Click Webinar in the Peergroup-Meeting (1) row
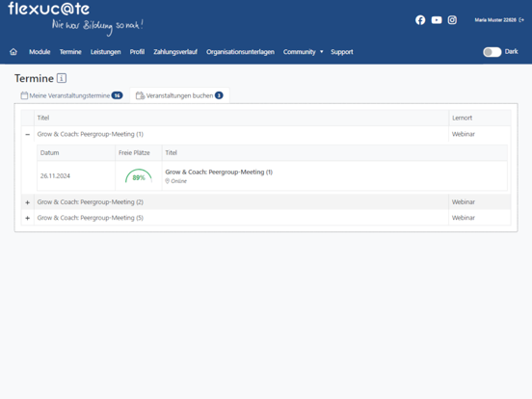Viewport: 532px width, 399px height. (x=464, y=134)
